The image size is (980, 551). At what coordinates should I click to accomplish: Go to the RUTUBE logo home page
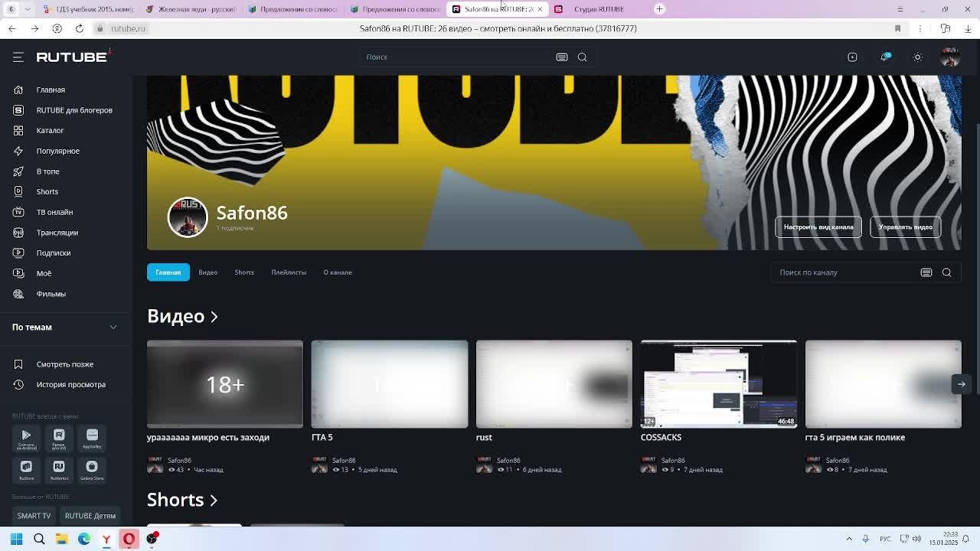coord(72,57)
